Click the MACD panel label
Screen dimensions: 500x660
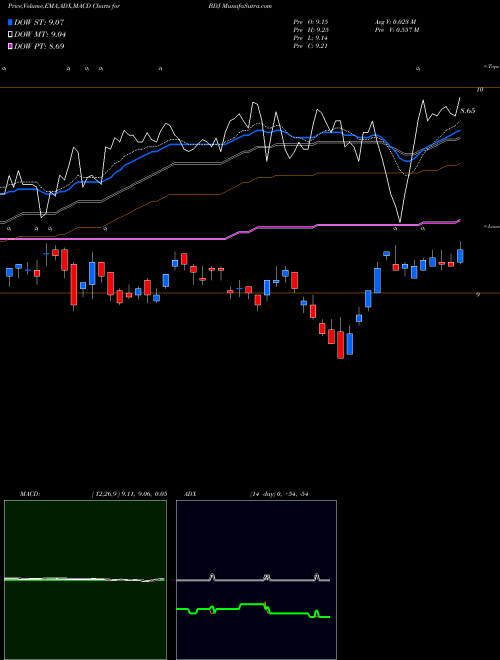pyautogui.click(x=29, y=494)
